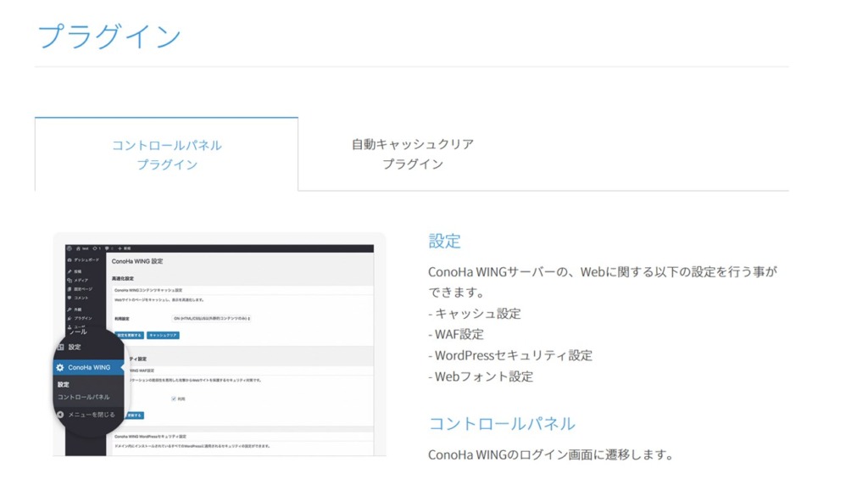Image resolution: width=868 pixels, height=485 pixels.
Task: Click the 新規 plus icon in the pictured admin bar
Action: [x=120, y=248]
